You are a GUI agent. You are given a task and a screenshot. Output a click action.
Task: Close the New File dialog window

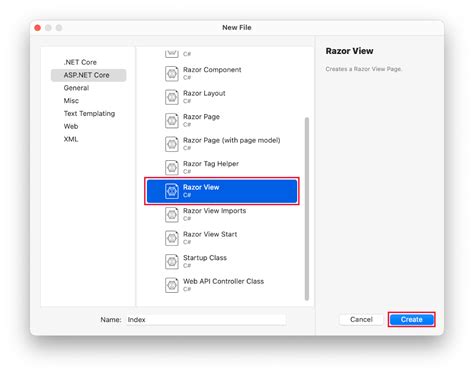(38, 28)
